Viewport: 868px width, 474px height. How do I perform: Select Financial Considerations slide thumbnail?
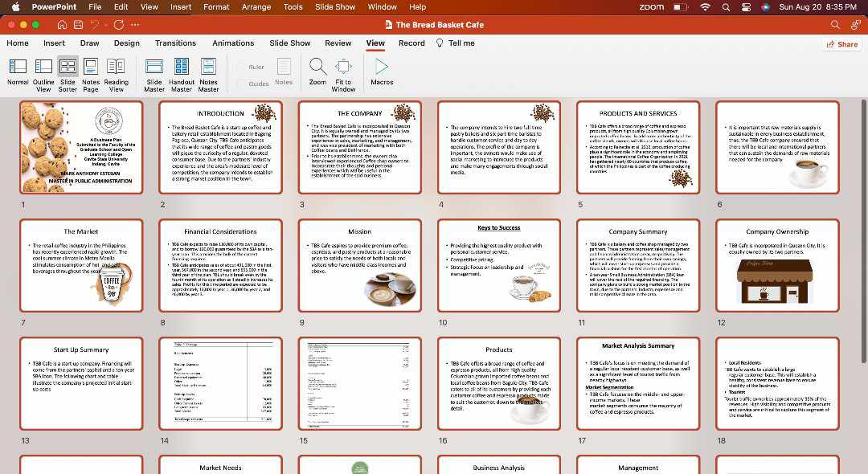click(220, 265)
